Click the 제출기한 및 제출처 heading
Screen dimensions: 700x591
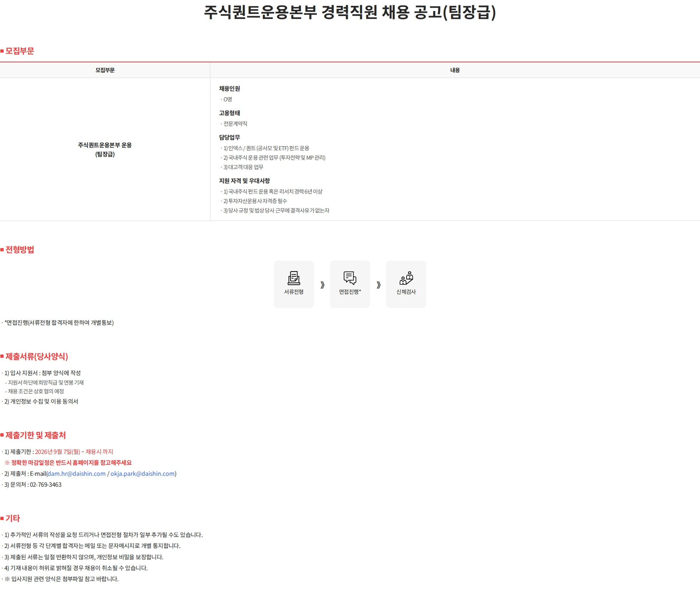[x=35, y=435]
